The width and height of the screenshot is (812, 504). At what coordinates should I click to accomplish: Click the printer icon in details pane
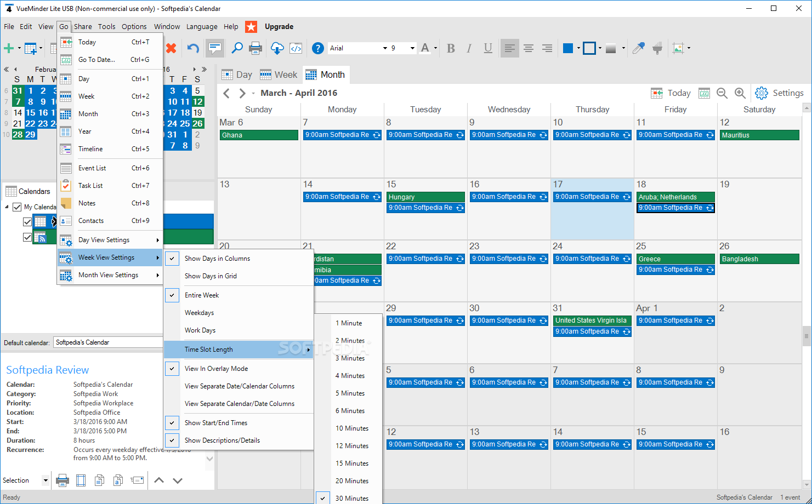tap(63, 480)
